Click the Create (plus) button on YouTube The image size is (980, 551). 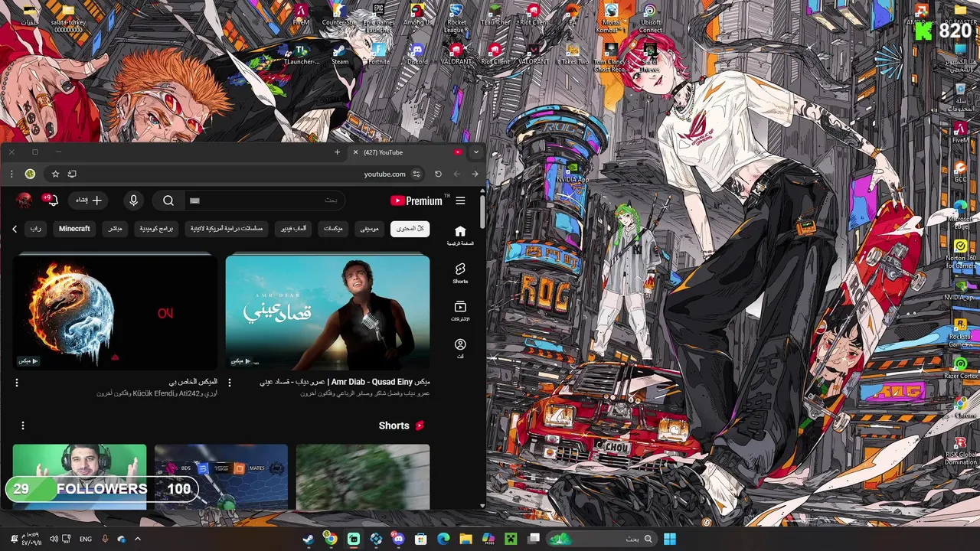point(89,201)
